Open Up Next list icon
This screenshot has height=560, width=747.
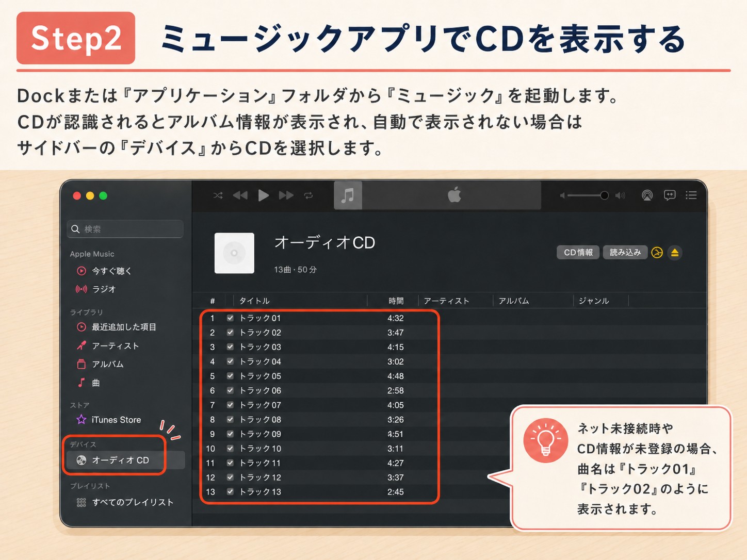691,195
